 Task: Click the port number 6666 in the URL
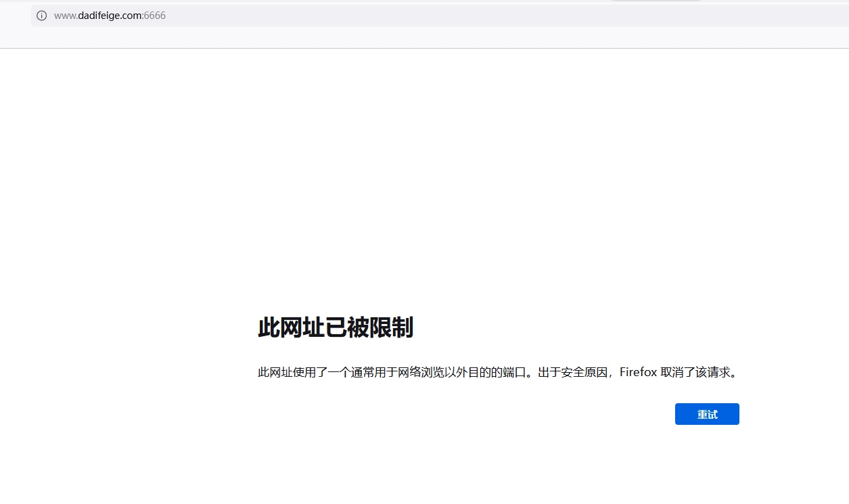155,16
